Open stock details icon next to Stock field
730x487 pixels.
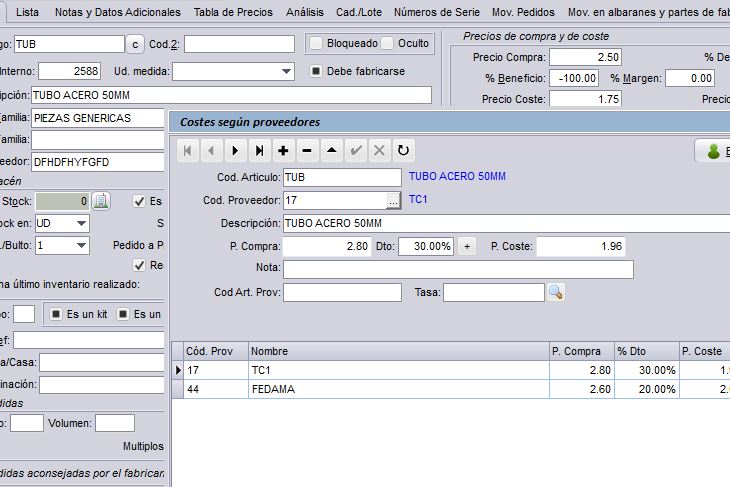point(101,201)
